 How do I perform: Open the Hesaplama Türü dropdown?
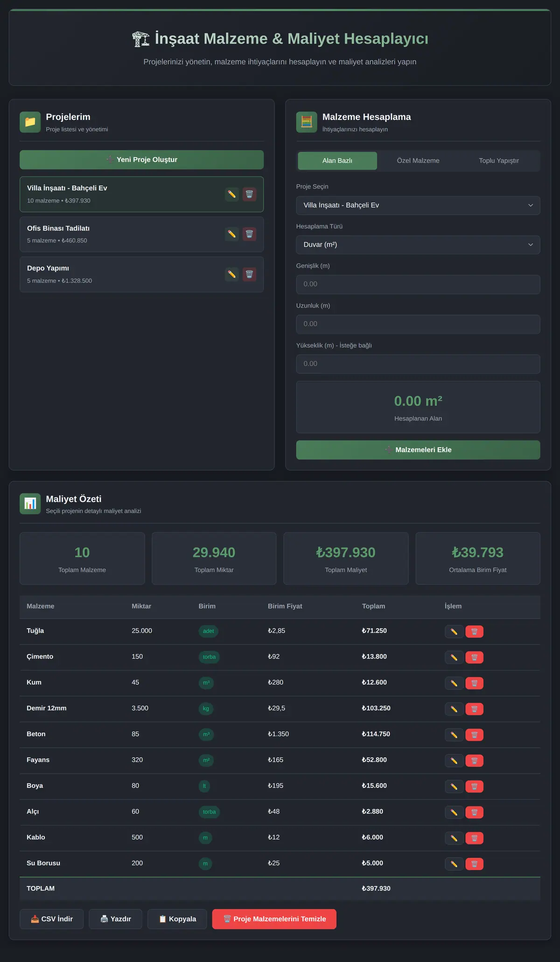tap(418, 245)
